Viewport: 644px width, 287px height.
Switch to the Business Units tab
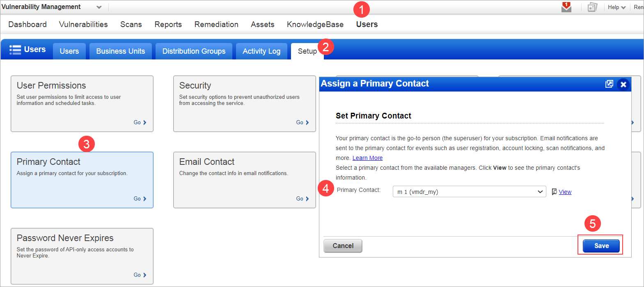pos(121,51)
